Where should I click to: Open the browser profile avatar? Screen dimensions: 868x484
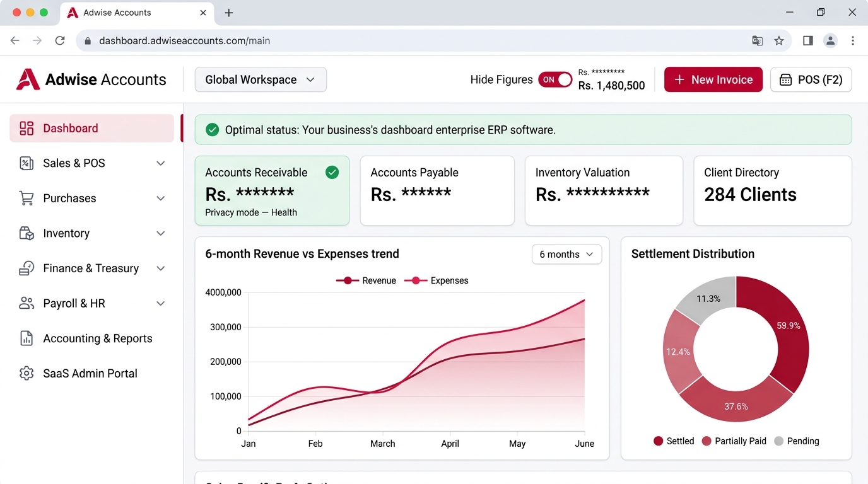pyautogui.click(x=831, y=41)
